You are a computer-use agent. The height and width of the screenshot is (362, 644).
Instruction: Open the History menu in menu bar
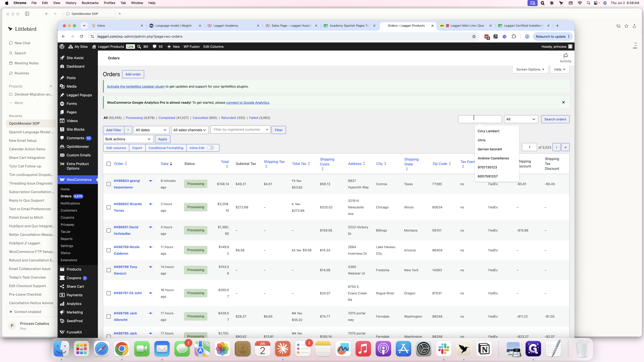coord(71,3)
